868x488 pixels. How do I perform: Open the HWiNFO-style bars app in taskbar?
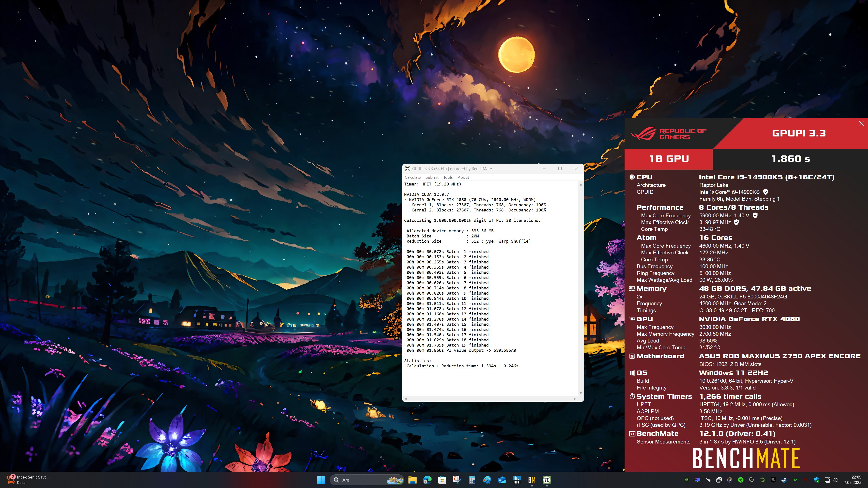(x=517, y=480)
